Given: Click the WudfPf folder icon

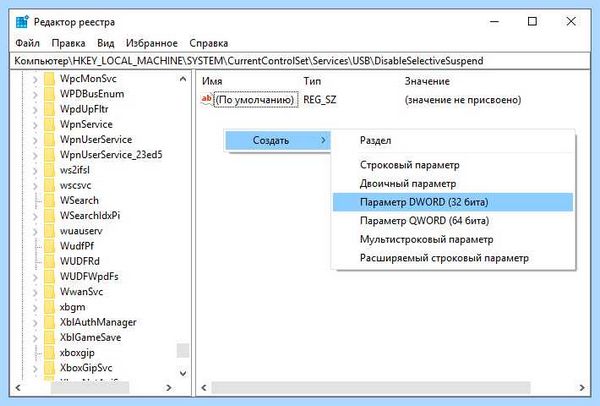Looking at the screenshot, I should [x=49, y=246].
